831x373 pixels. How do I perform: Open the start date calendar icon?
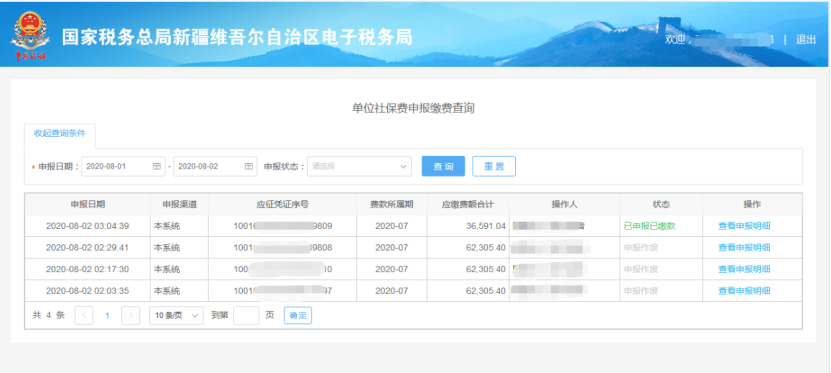coord(157,166)
